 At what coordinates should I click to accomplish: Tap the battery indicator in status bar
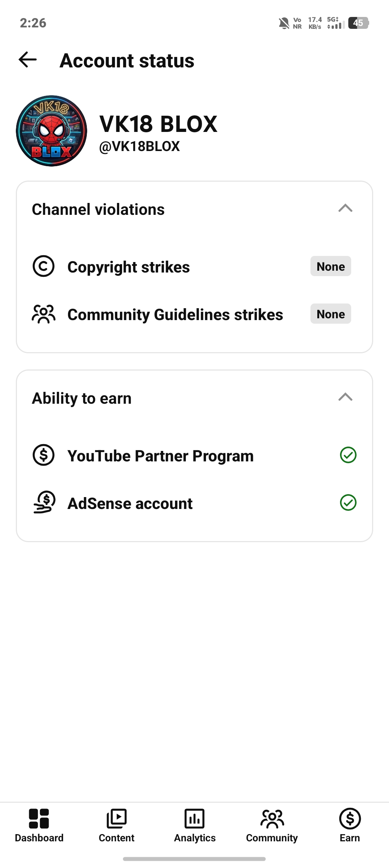pos(358,23)
